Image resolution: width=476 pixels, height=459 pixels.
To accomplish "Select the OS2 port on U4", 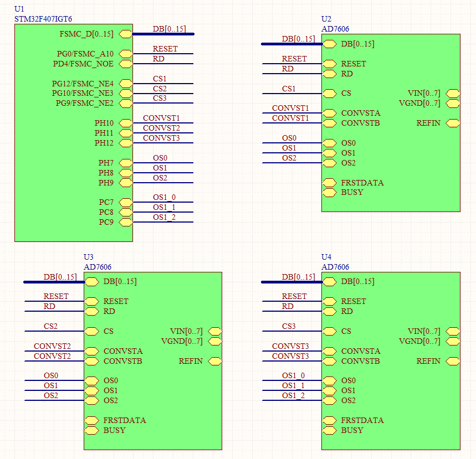I will 330,400.
